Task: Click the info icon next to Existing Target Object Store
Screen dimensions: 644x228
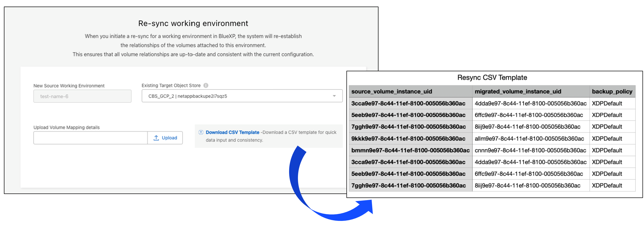Action: pos(206,85)
